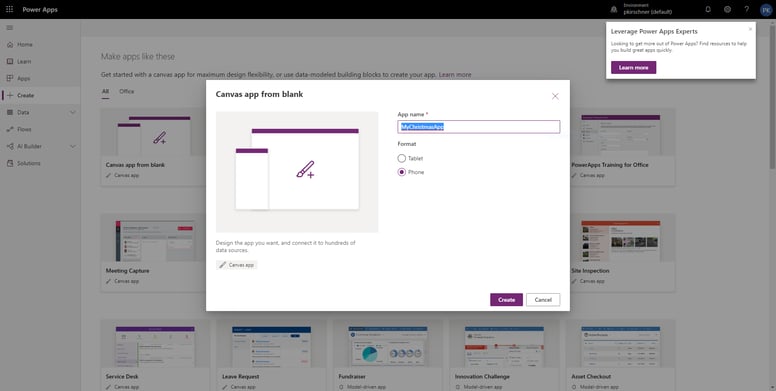Click the Power Apps title in header
The height and width of the screenshot is (391, 776).
[x=40, y=9]
